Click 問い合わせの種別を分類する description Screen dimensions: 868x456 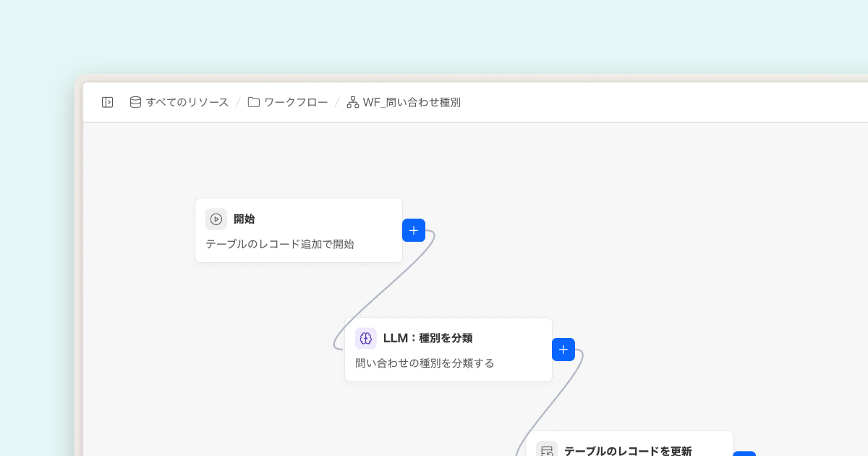[425, 363]
